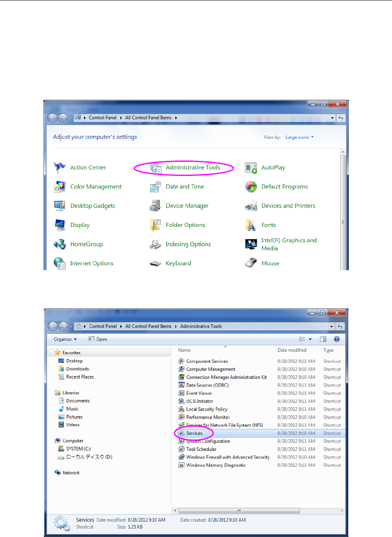This screenshot has height=537, width=392.
Task: Click the Component Services shortcut icon
Action: [182, 361]
